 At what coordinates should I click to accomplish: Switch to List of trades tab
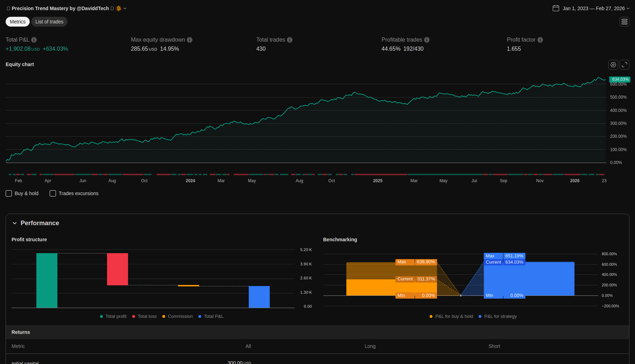click(x=49, y=22)
